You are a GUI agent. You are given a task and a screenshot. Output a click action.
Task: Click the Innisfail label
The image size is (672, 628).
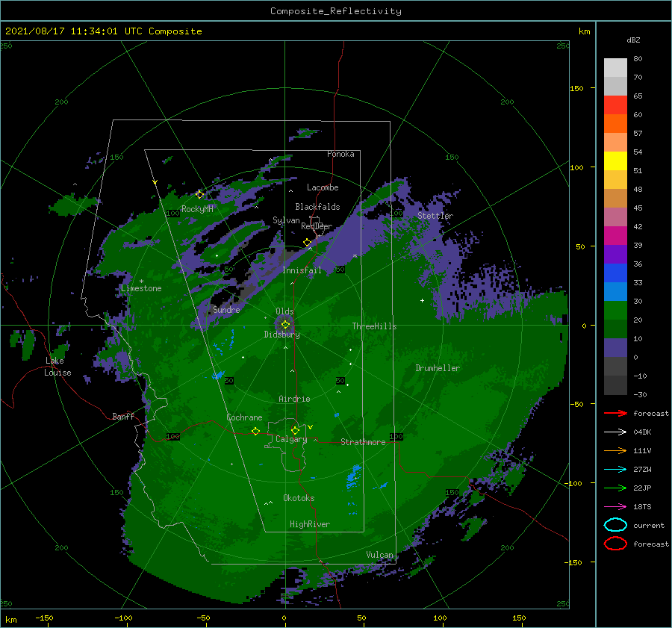[x=302, y=270]
